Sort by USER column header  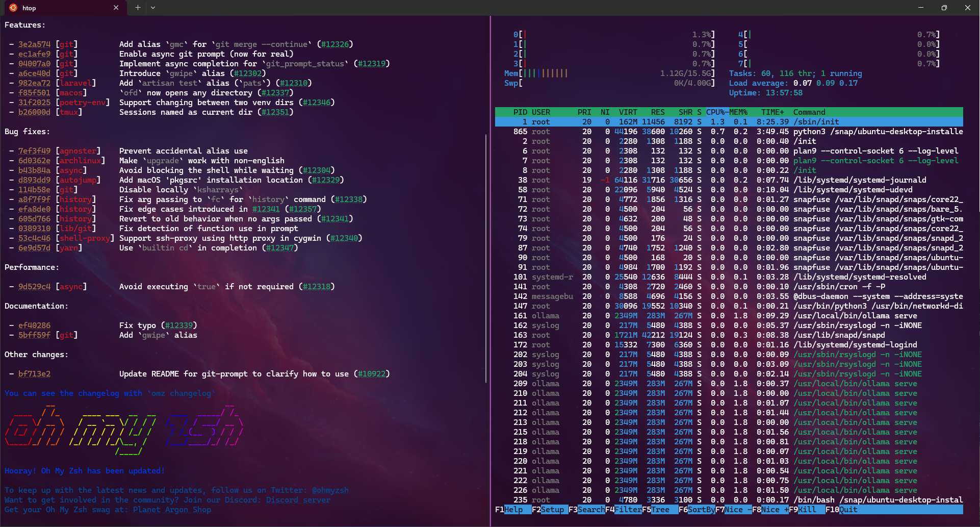coord(541,112)
